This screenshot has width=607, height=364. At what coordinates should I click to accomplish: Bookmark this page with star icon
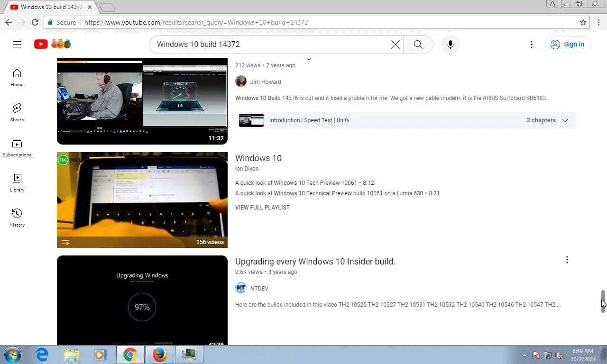[583, 22]
